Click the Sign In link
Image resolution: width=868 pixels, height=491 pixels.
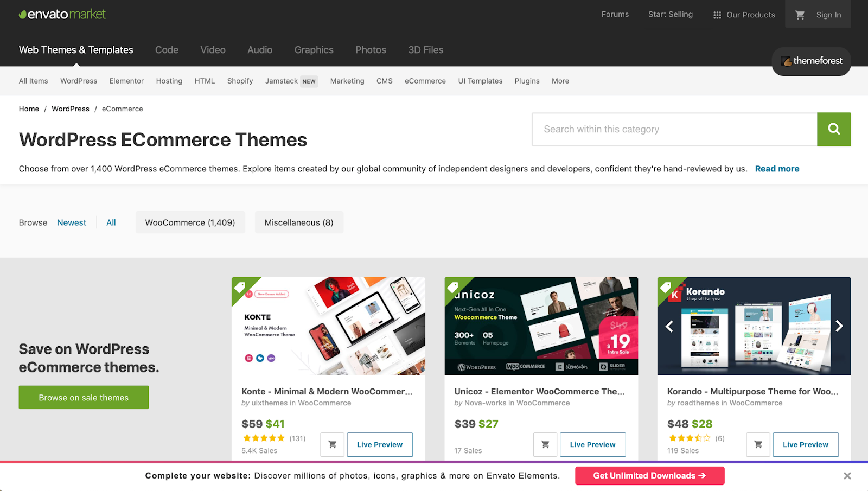pos(828,15)
